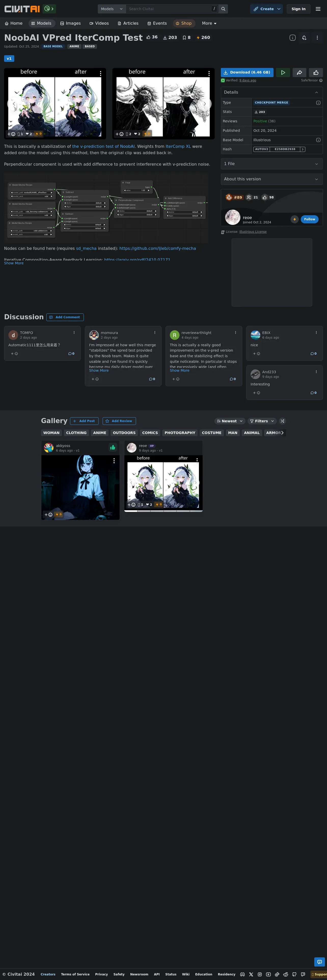Add reaction to And233's comment
327x980 pixels.
coord(256,393)
